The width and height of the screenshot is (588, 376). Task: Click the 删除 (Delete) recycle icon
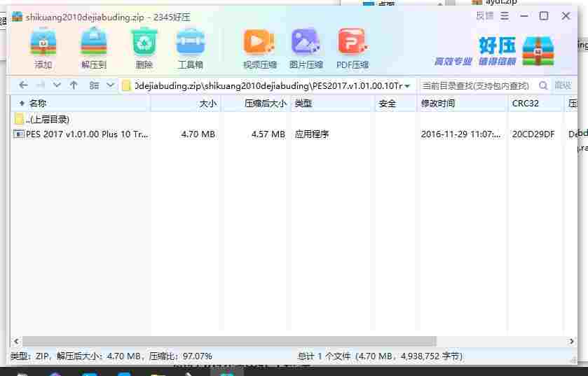[144, 48]
